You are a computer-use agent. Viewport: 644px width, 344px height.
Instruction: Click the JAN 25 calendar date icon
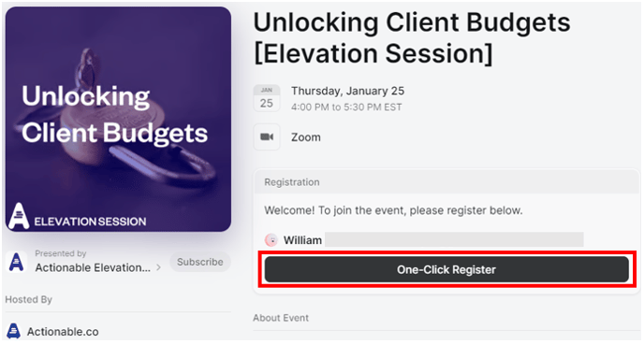click(267, 98)
